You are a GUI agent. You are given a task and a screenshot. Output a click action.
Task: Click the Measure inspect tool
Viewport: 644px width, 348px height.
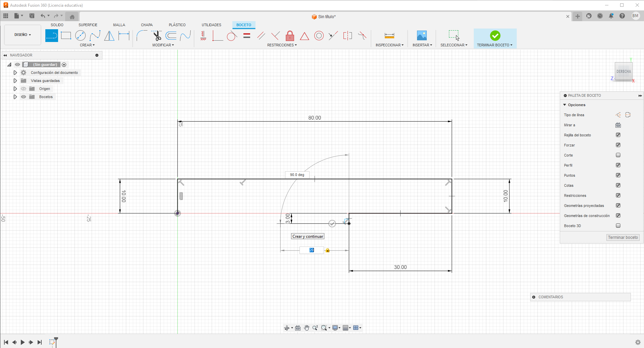(x=389, y=36)
